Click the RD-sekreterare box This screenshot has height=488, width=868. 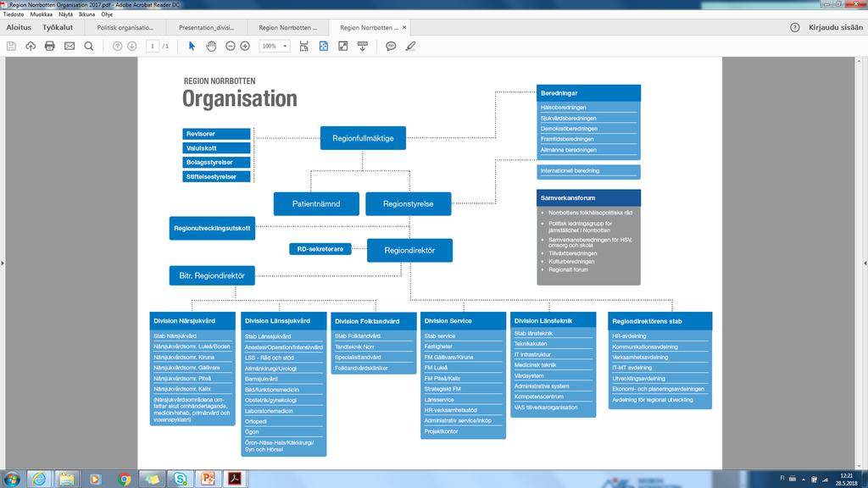point(320,249)
